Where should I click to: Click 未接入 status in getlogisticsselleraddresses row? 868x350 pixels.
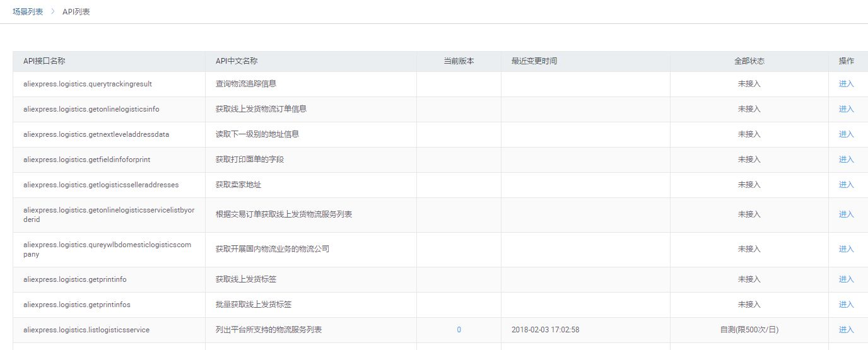pyautogui.click(x=749, y=185)
